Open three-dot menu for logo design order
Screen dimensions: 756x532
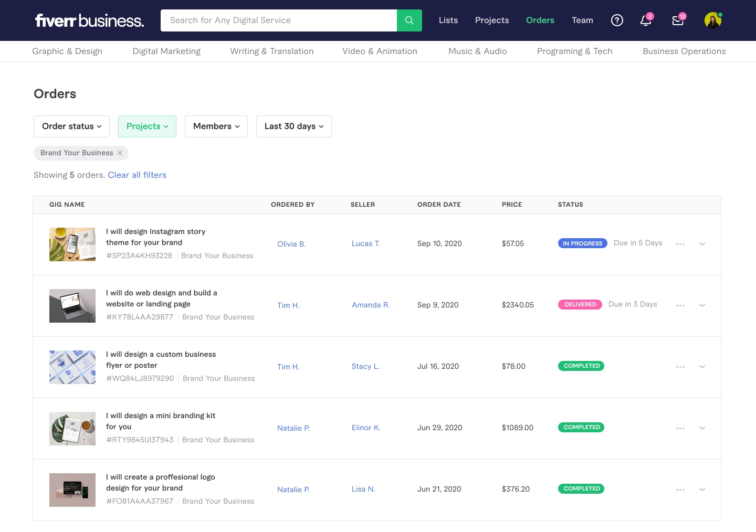tap(680, 490)
